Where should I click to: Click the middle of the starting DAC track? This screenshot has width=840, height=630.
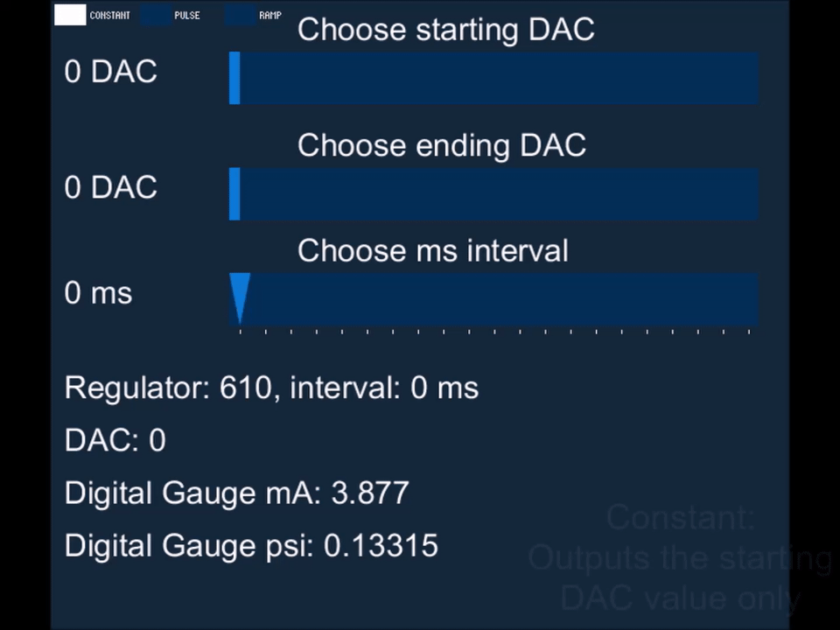[493, 78]
